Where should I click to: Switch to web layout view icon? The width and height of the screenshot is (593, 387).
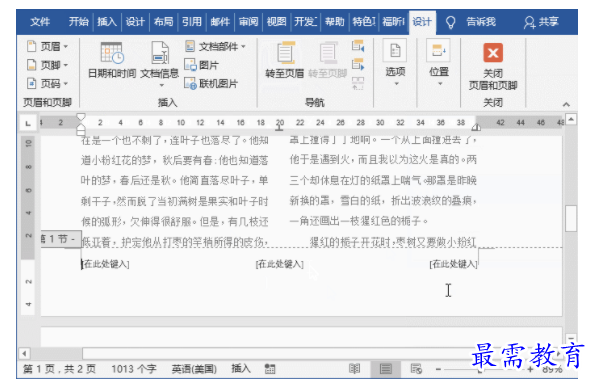coord(416,368)
